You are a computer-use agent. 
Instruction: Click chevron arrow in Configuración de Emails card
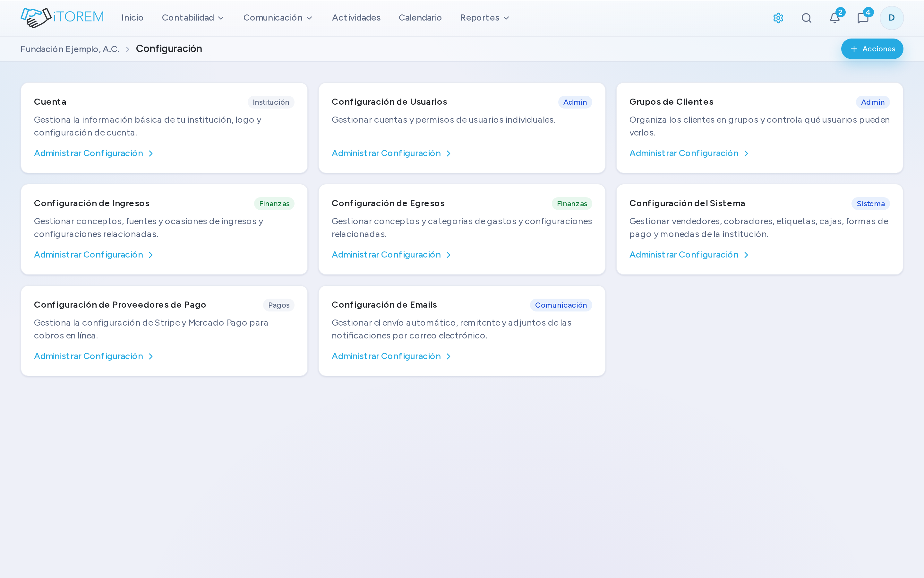[x=449, y=357]
